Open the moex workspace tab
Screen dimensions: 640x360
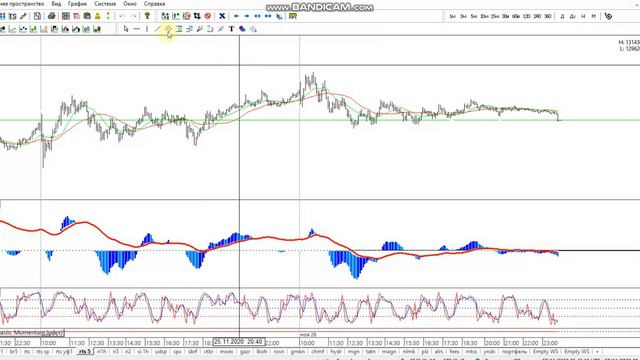pyautogui.click(x=227, y=351)
